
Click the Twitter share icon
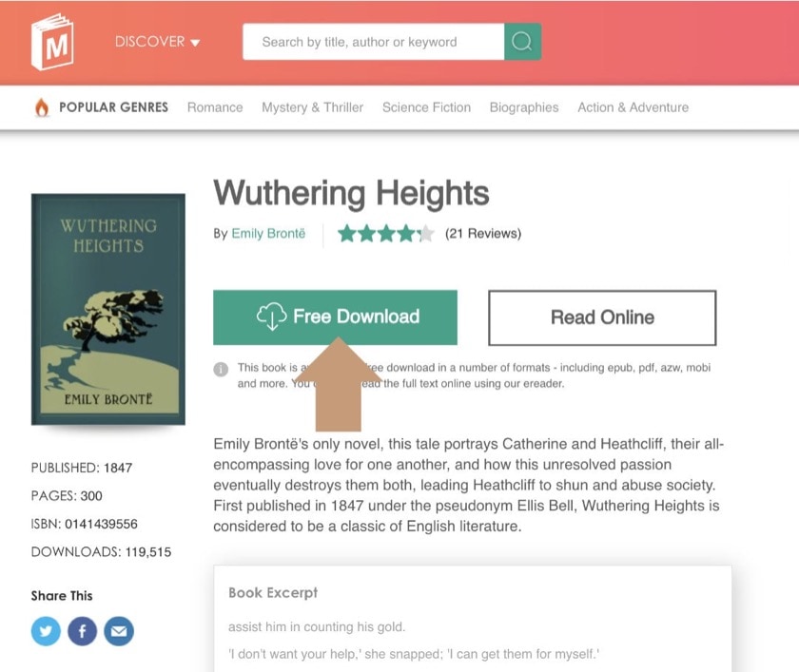[46, 630]
